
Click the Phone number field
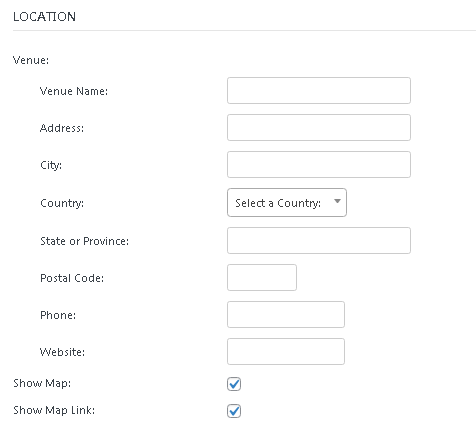coord(286,315)
